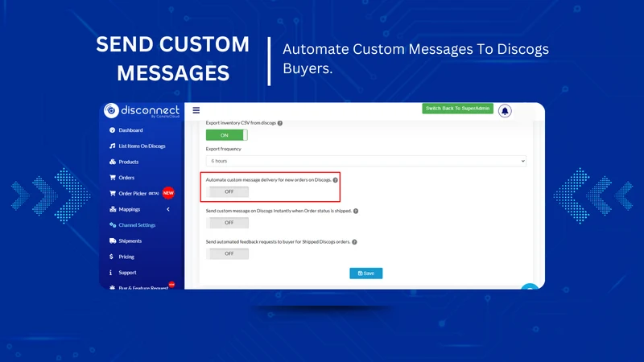Open the Order Picker menu item

[x=133, y=193]
